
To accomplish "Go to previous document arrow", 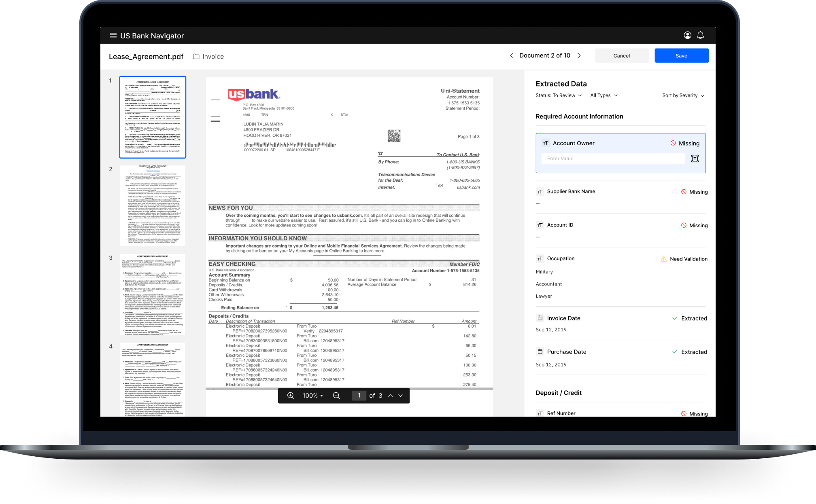I will pyautogui.click(x=512, y=55).
